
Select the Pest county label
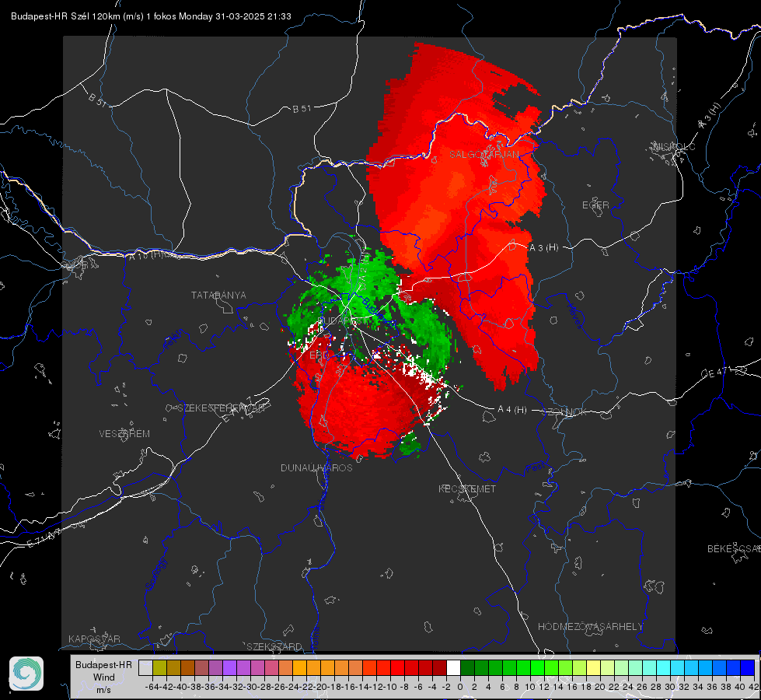[x=535, y=468]
